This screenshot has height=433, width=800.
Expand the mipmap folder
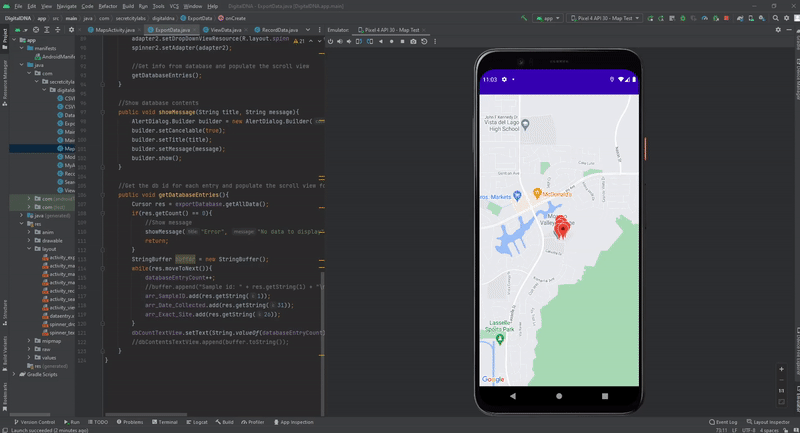point(29,341)
